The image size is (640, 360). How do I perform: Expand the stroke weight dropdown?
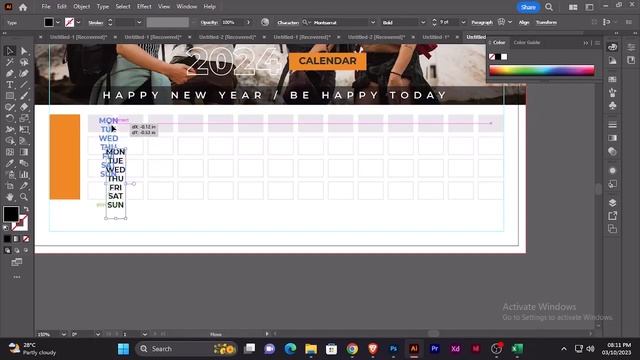coord(139,22)
